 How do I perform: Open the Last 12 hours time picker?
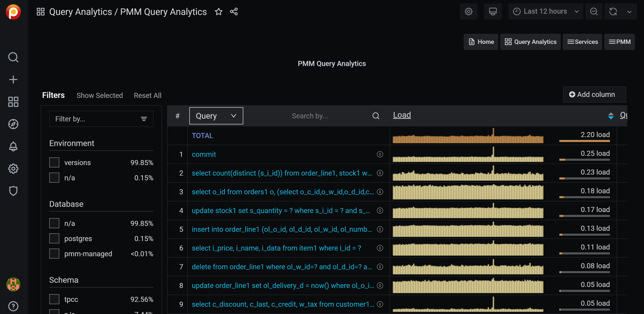tap(545, 11)
